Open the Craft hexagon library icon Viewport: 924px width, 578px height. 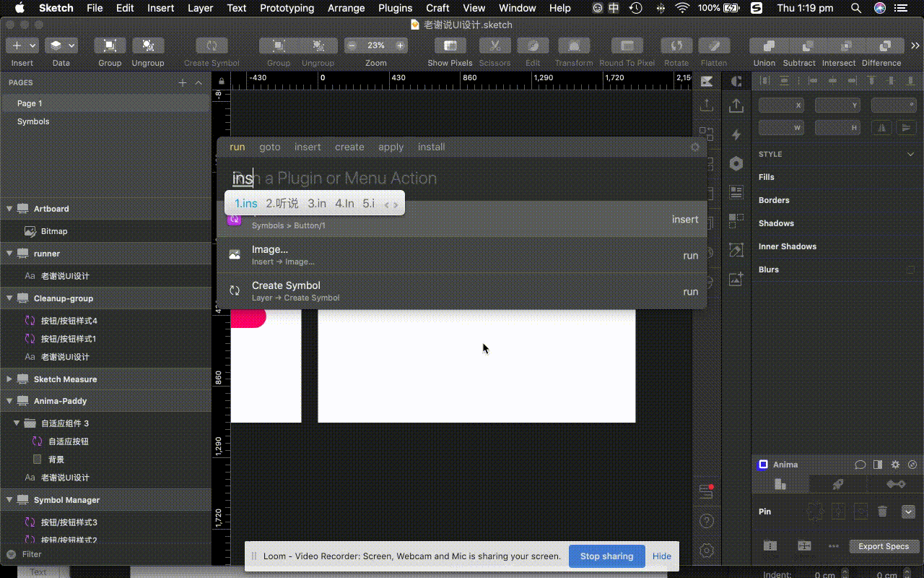[736, 163]
